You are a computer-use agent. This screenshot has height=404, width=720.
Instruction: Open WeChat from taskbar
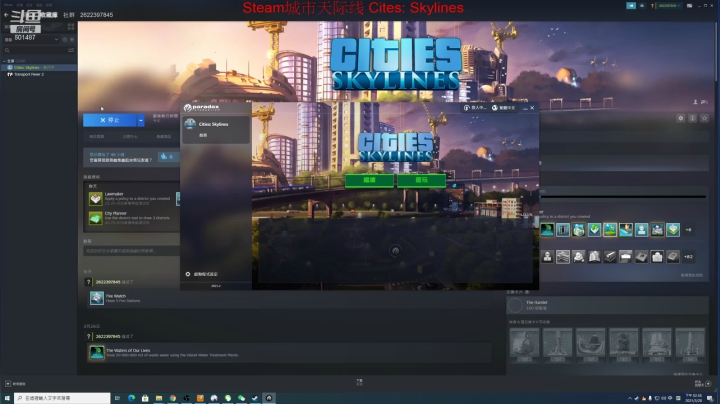(242, 398)
